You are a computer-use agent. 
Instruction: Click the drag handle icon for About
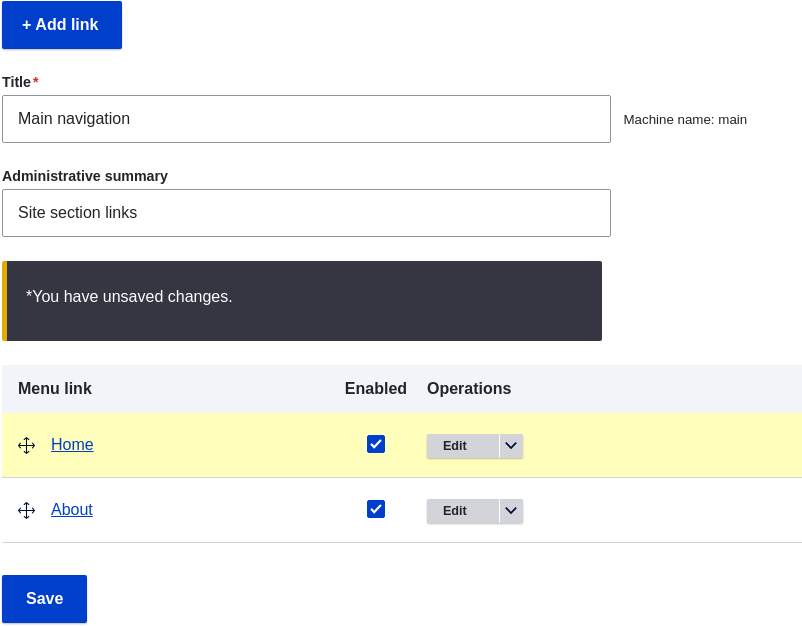[26, 510]
